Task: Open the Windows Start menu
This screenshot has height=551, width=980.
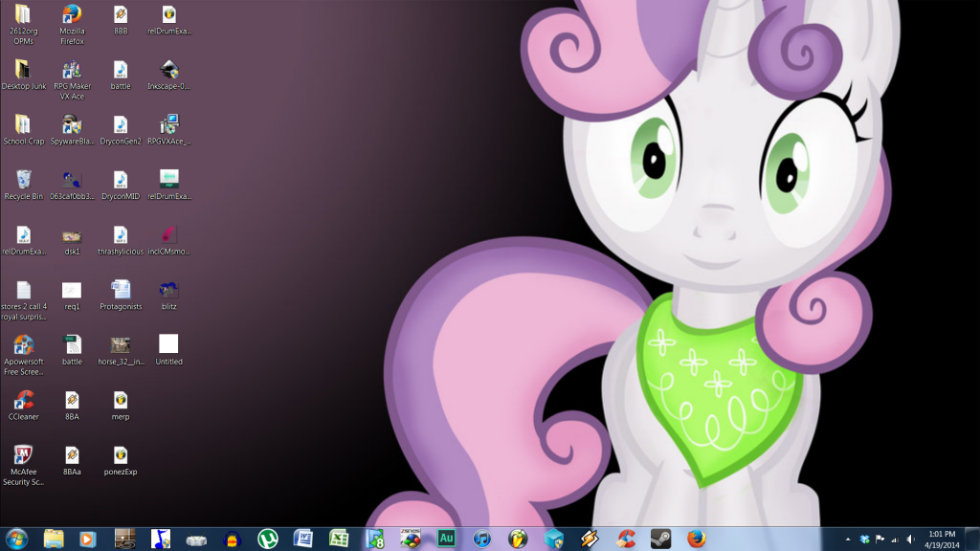Action: coord(17,539)
